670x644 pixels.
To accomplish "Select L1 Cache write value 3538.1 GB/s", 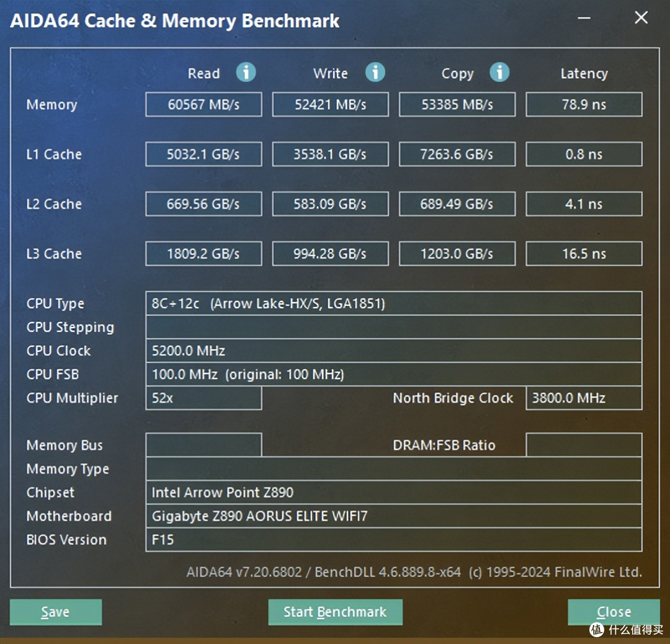I will (x=330, y=154).
